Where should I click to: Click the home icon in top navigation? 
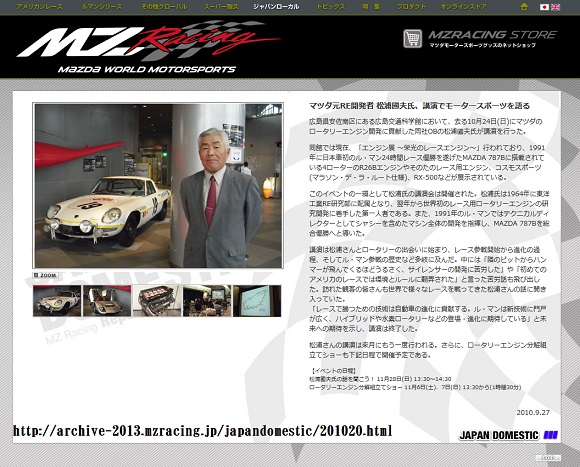(x=524, y=7)
